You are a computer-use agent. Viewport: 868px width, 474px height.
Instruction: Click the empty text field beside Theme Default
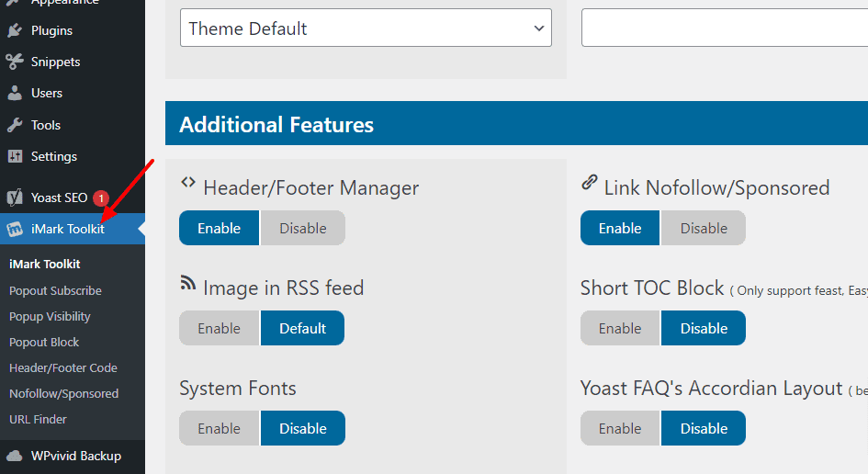pos(725,28)
